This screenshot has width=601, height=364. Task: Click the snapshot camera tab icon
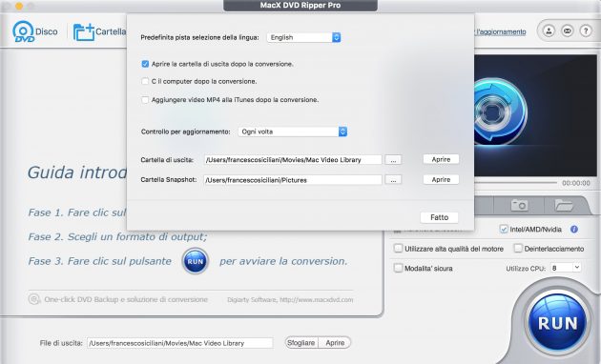pos(519,205)
